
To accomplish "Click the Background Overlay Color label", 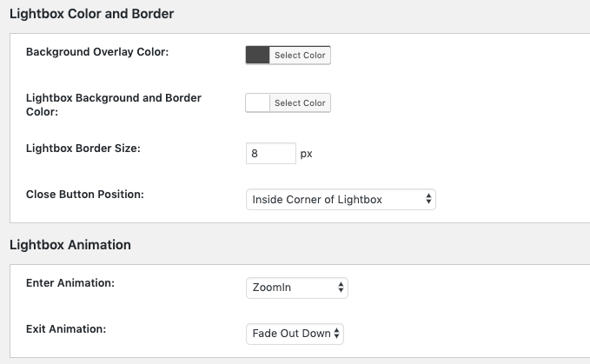I will click(x=97, y=52).
